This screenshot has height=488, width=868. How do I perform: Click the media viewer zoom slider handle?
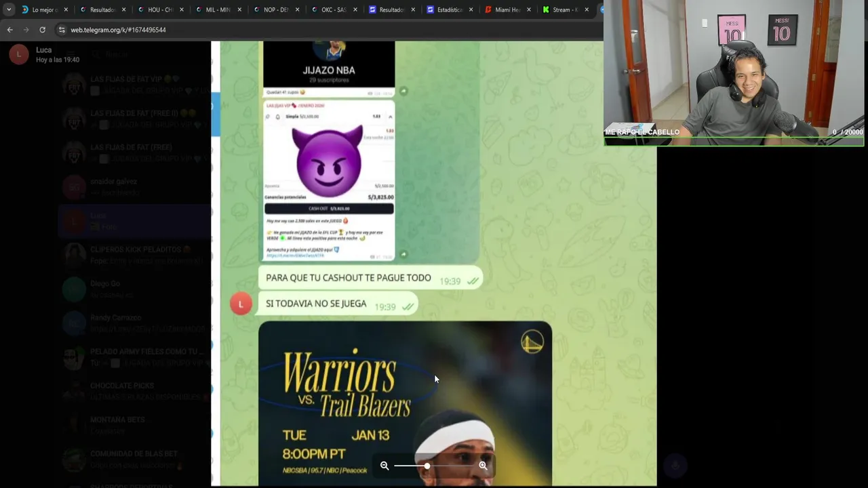tap(427, 466)
